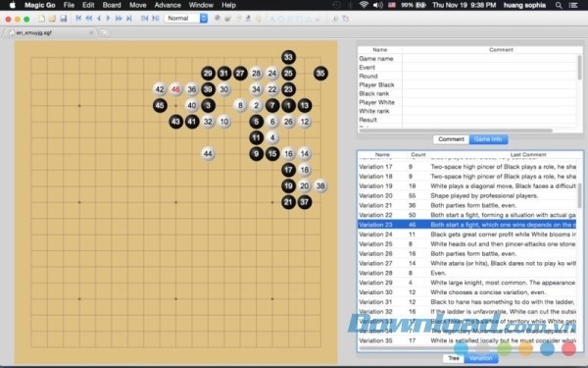Click the New file toolbar icon
The image size is (588, 368).
point(42,19)
